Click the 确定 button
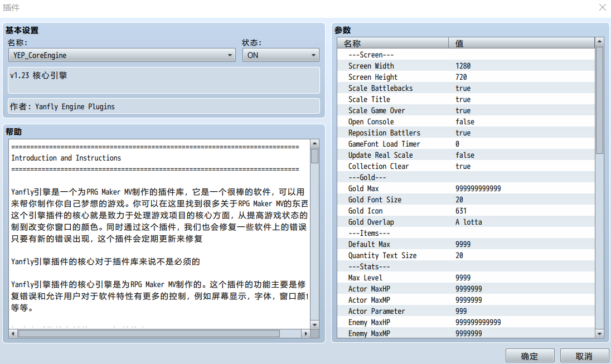The height and width of the screenshot is (364, 611). click(530, 356)
